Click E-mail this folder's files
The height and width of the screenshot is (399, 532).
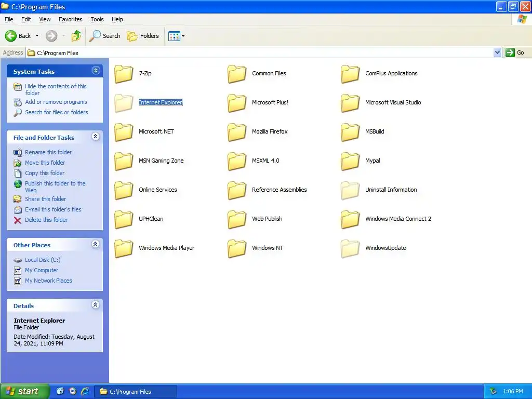coord(53,209)
